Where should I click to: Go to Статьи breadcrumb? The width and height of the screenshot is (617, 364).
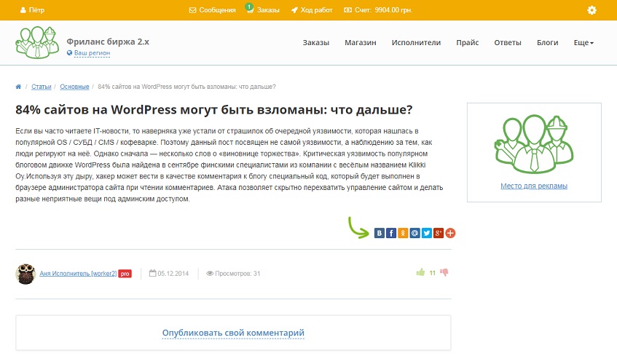(42, 87)
